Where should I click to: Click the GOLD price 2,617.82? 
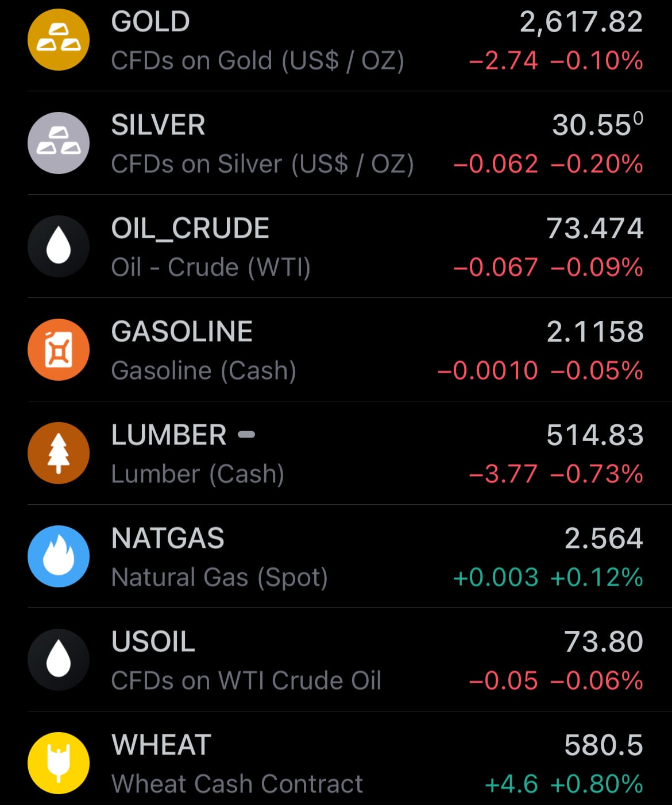coord(581,22)
